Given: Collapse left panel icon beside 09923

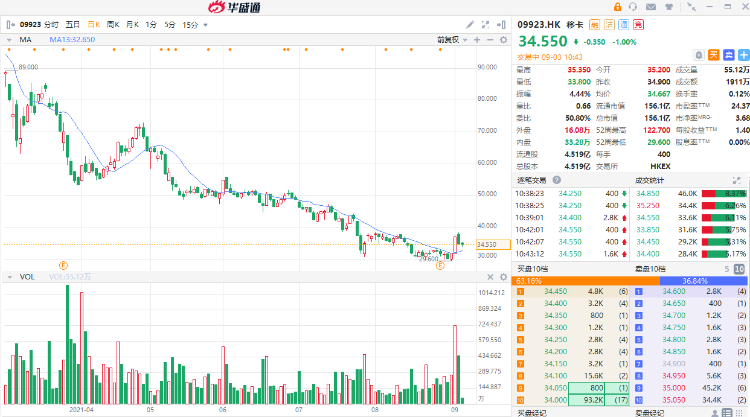Looking at the screenshot, I should 11,25.
